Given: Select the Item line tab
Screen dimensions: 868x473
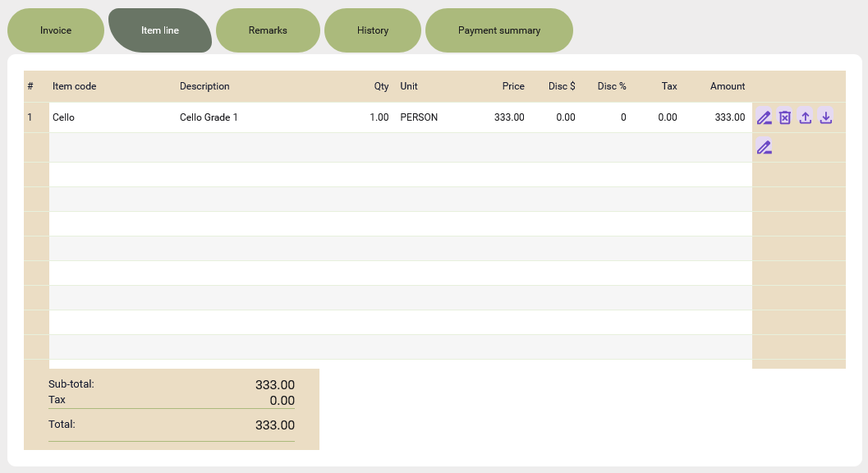Looking at the screenshot, I should 160,30.
